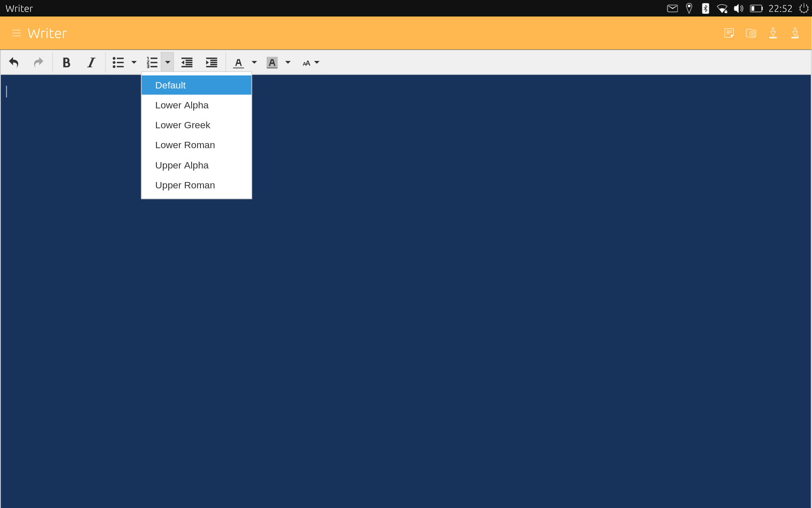The height and width of the screenshot is (508, 812).
Task: Open the hamburger menu beside Writer
Action: point(16,33)
